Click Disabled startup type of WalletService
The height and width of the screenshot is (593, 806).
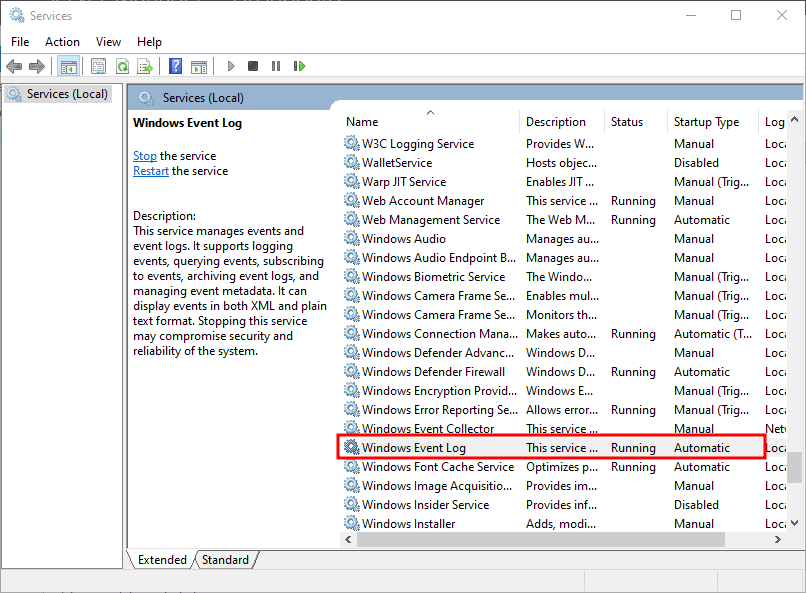[x=696, y=162]
